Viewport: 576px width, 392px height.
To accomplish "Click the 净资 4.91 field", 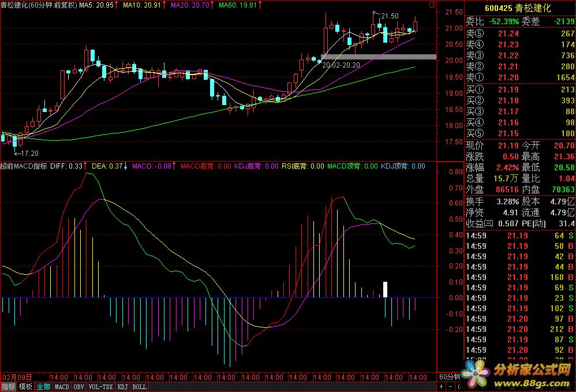I will 492,212.
